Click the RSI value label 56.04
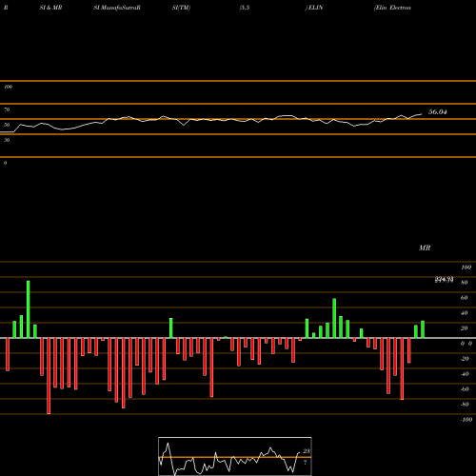 pyautogui.click(x=437, y=111)
